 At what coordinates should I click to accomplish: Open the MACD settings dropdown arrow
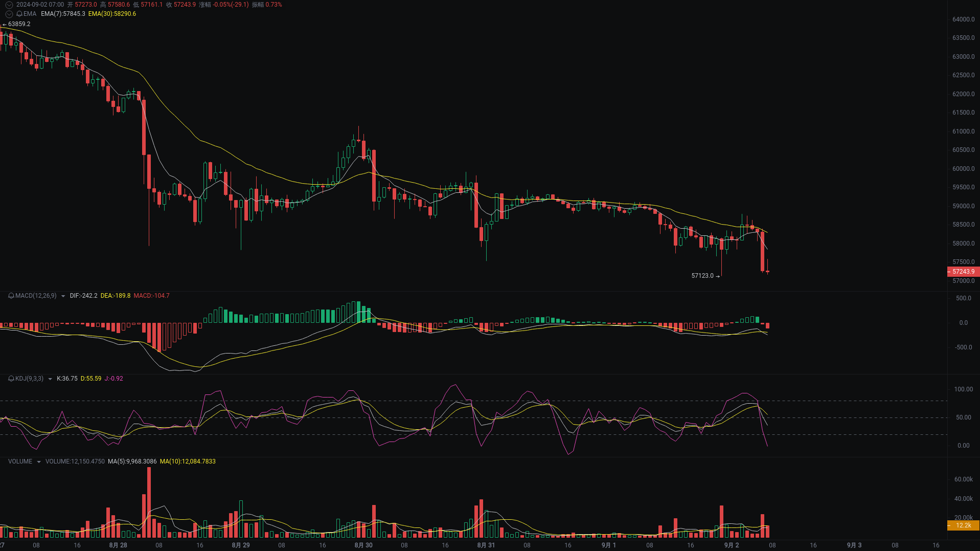click(x=63, y=296)
